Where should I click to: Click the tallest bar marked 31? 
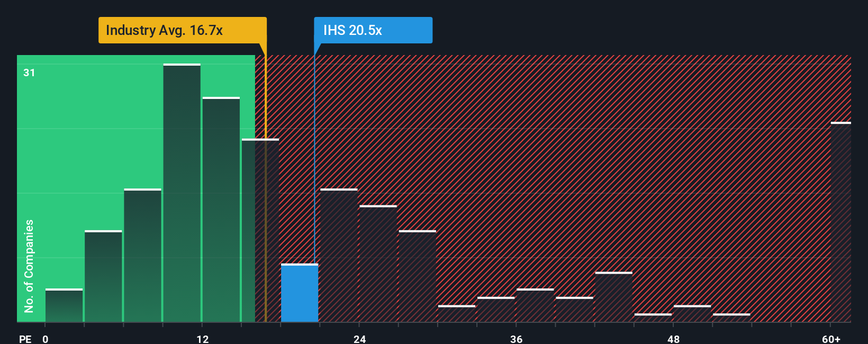tap(182, 193)
